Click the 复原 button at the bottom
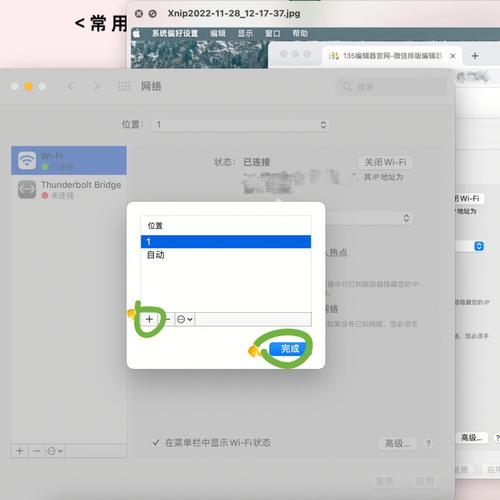 (x=384, y=481)
